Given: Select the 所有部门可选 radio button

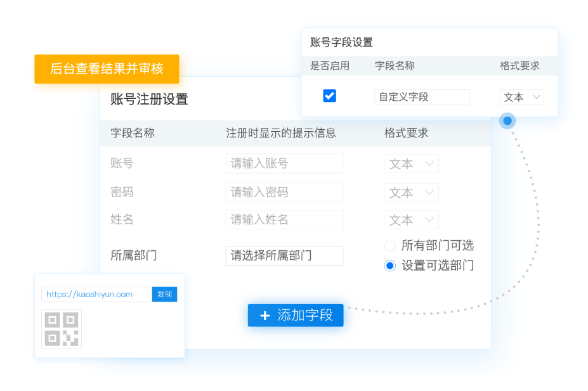Looking at the screenshot, I should pyautogui.click(x=389, y=245).
